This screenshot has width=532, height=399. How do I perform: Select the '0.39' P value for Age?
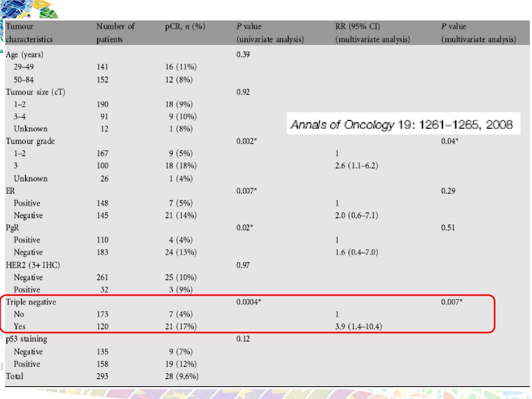click(243, 54)
